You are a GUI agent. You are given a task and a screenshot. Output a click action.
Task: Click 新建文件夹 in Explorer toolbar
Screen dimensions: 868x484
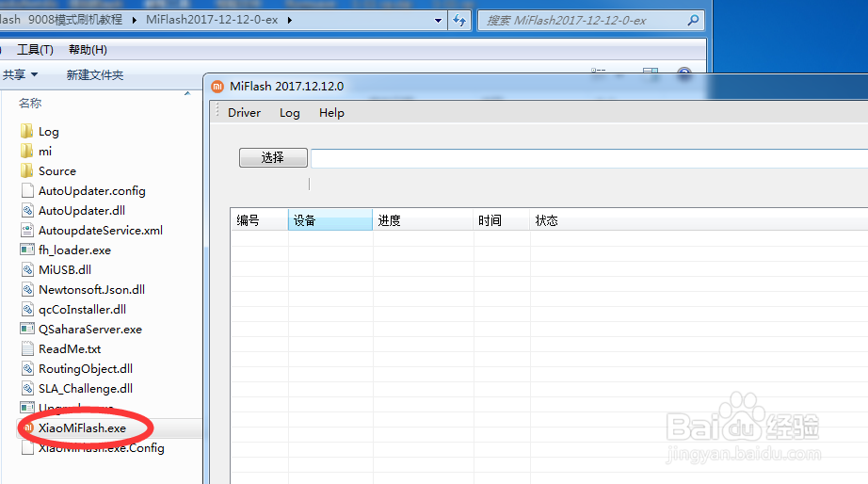95,74
